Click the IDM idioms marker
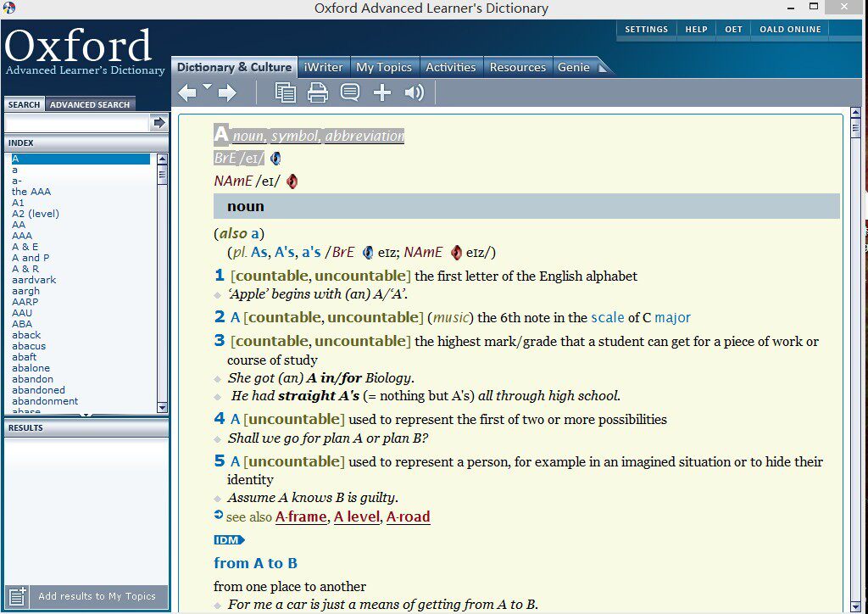Viewport: 868px width, 614px height. point(229,540)
